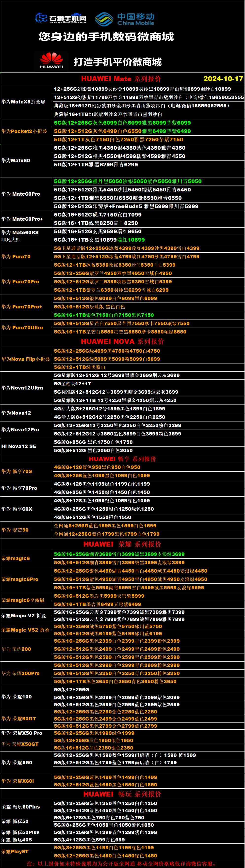Select the '华为 畅享60X' model cell
Viewport: 245px width, 868px height.
(x=26, y=509)
